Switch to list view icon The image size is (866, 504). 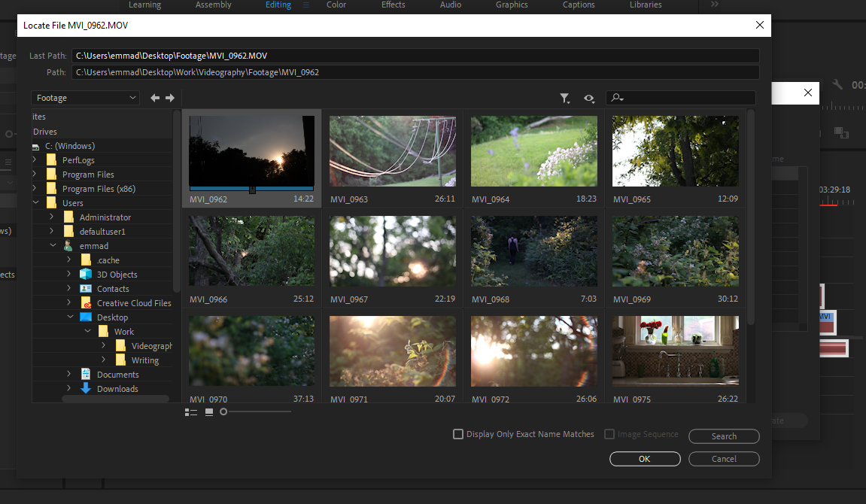click(x=191, y=411)
